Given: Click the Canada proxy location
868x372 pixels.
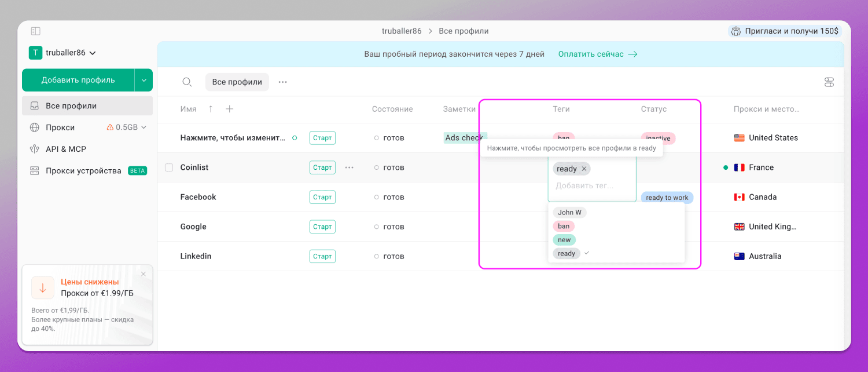Looking at the screenshot, I should pos(756,197).
